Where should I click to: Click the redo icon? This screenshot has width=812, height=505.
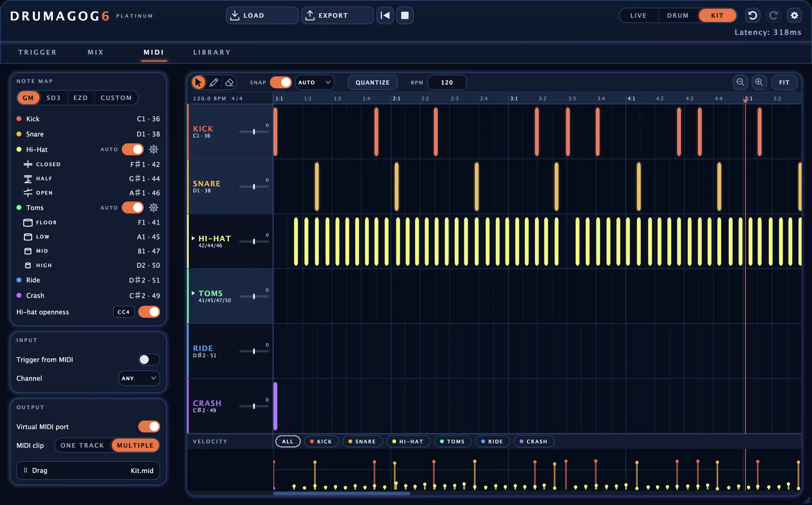point(773,15)
